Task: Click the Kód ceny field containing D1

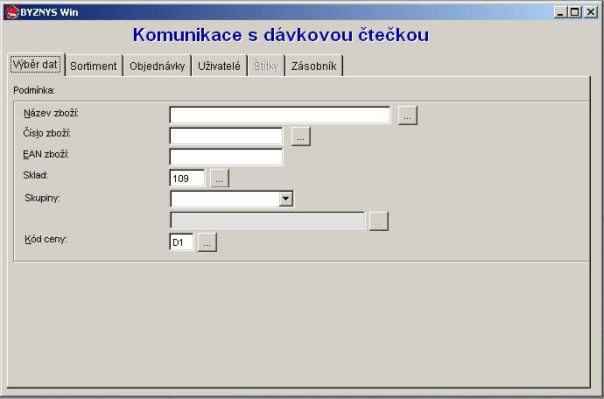Action: click(181, 242)
